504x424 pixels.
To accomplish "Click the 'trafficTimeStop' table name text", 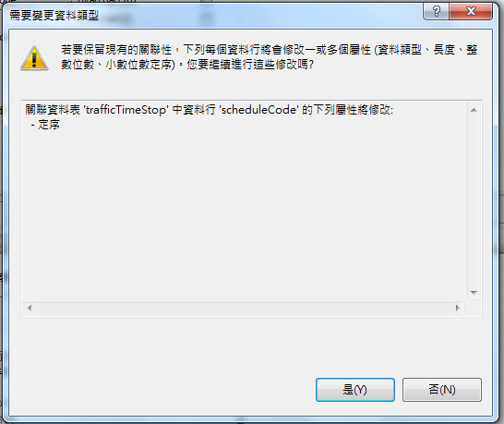I will (x=126, y=110).
